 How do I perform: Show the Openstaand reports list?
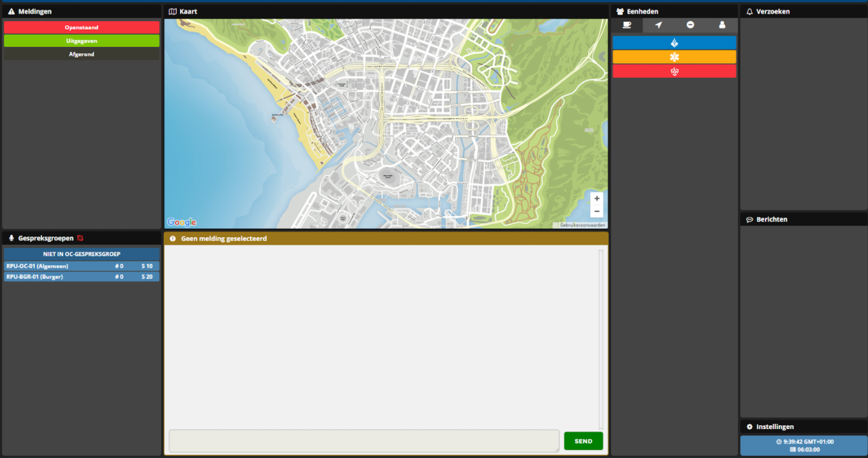coord(82,28)
